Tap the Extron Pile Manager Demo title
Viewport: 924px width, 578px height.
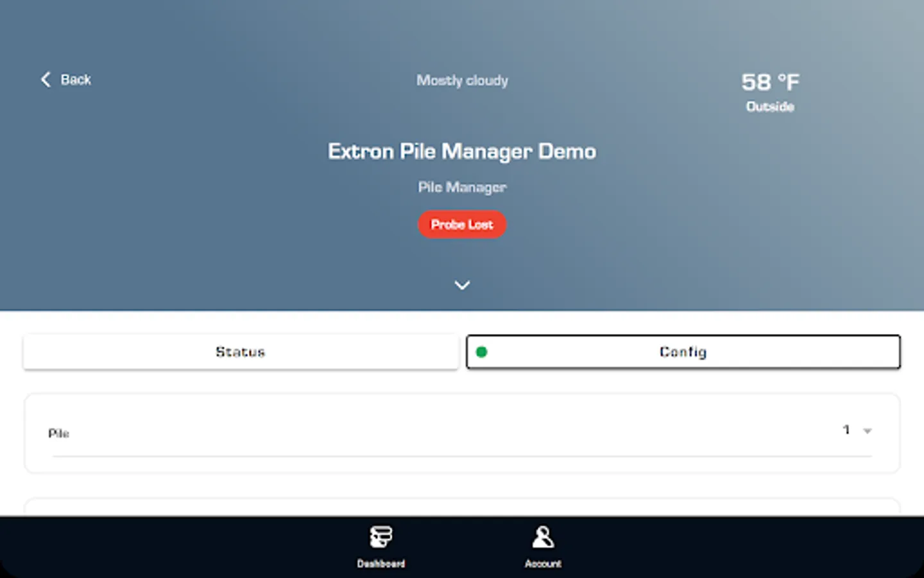tap(462, 152)
